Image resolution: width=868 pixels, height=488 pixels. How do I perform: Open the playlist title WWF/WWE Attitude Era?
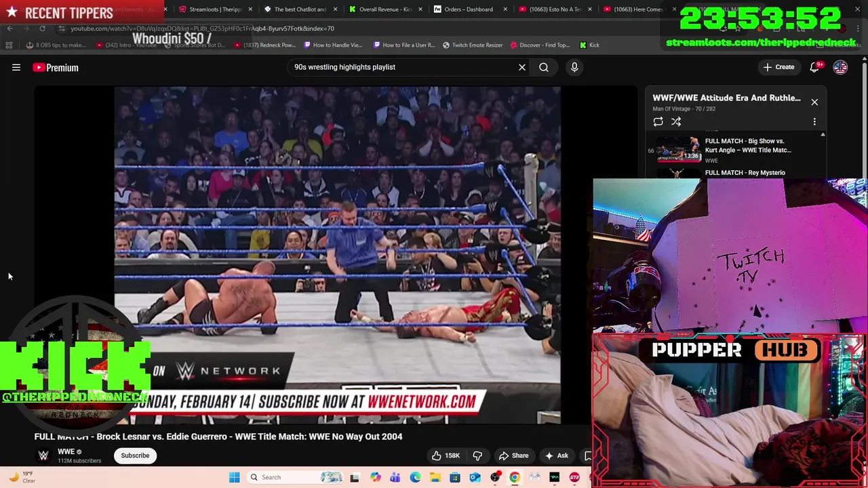pos(726,98)
